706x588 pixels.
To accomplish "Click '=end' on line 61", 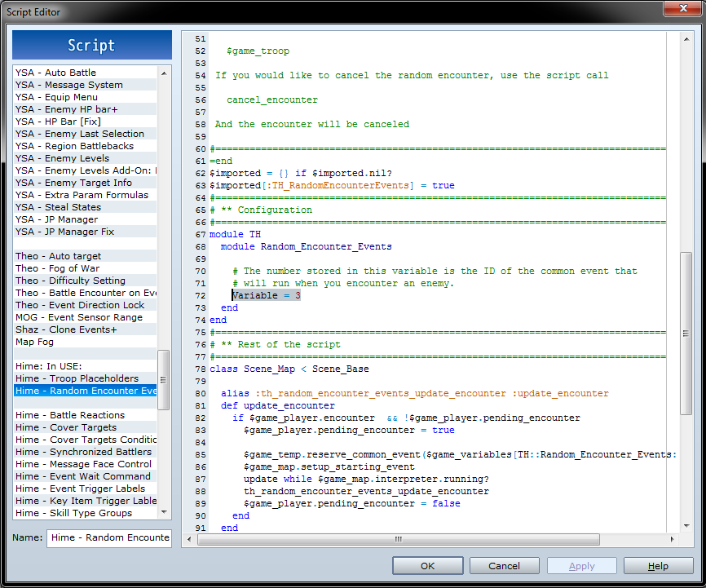I will (221, 161).
